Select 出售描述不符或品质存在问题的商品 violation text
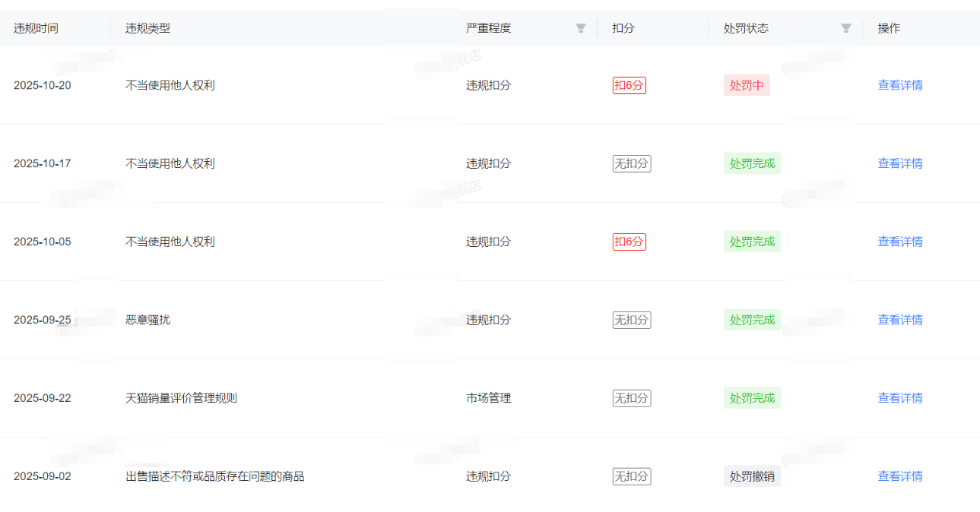The width and height of the screenshot is (980, 512). click(x=214, y=477)
